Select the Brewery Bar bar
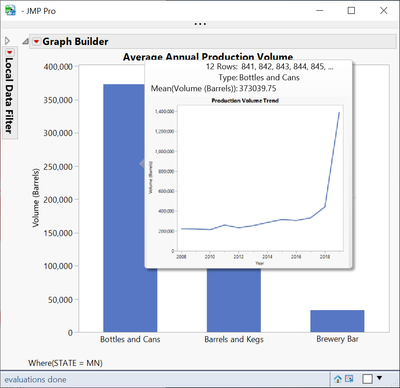This screenshot has width=400, height=388. tap(337, 321)
